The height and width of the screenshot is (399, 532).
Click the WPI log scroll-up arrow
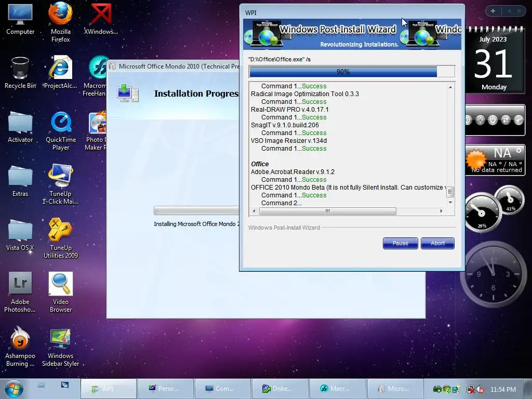pos(450,87)
